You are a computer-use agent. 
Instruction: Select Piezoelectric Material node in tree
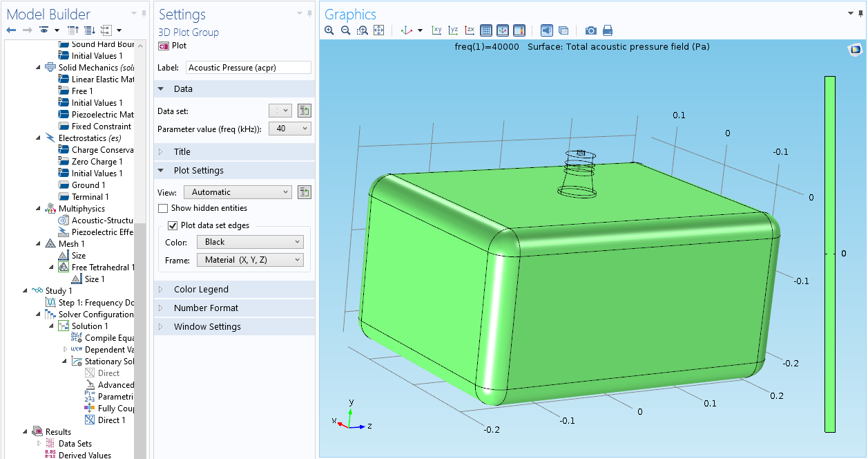pyautogui.click(x=102, y=115)
